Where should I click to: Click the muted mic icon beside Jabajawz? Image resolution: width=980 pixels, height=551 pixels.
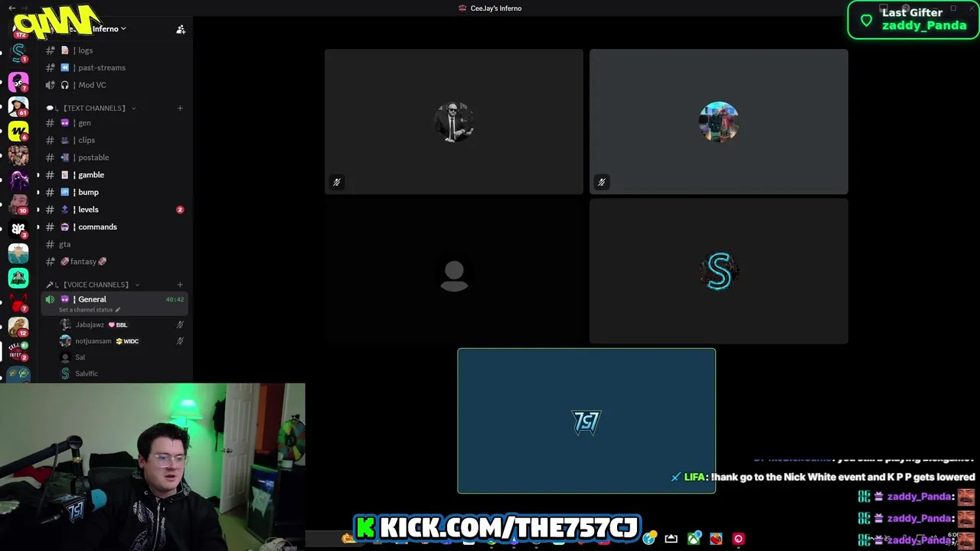tap(180, 324)
